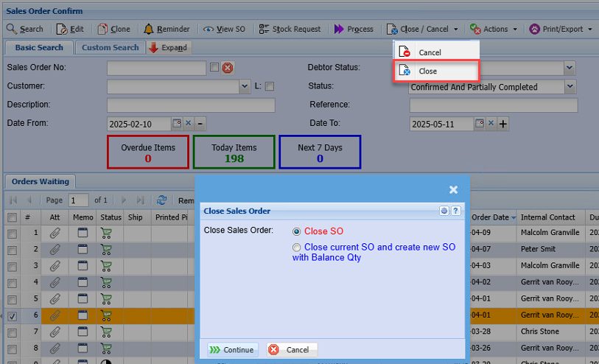
Task: Click the Overdue Items counter box
Action: 148,152
